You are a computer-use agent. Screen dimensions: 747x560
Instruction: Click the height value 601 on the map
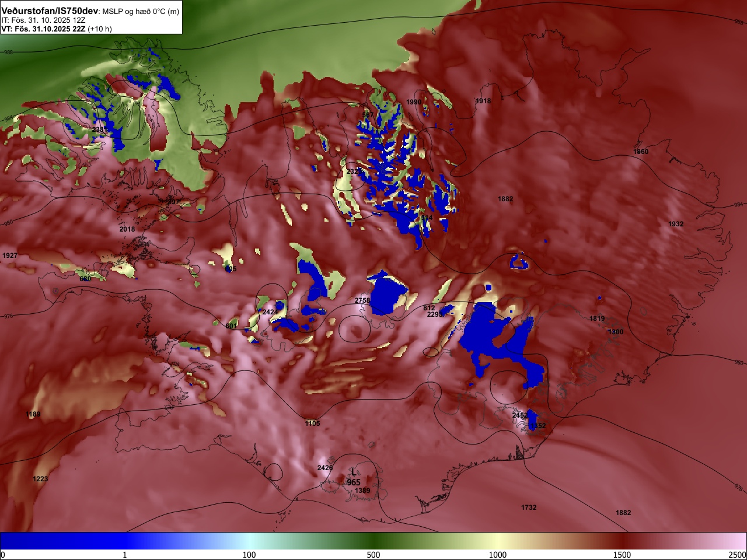click(231, 325)
